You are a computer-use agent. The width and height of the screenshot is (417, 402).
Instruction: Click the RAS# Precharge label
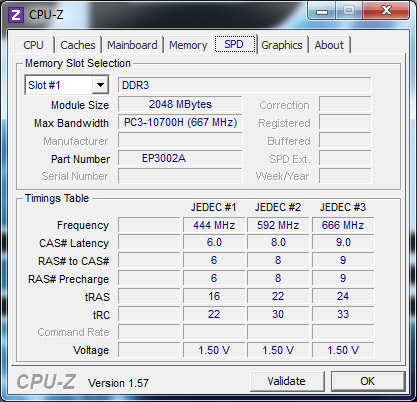[x=69, y=279]
